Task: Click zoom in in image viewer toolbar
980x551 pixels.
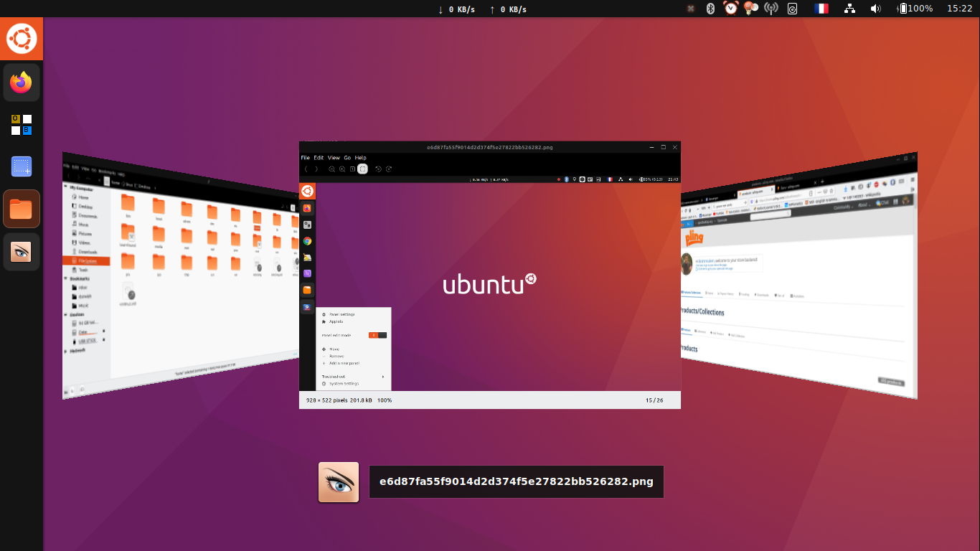Action: [x=342, y=169]
